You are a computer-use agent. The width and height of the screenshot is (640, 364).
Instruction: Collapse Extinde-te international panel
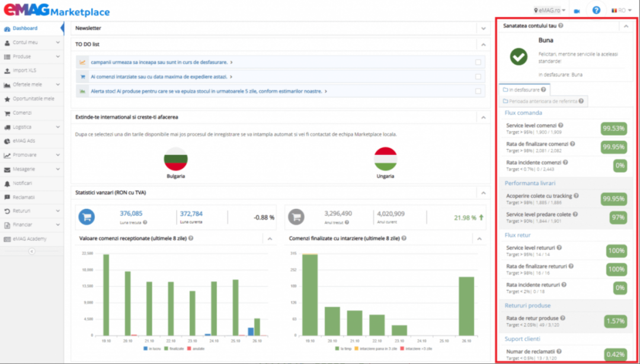484,117
